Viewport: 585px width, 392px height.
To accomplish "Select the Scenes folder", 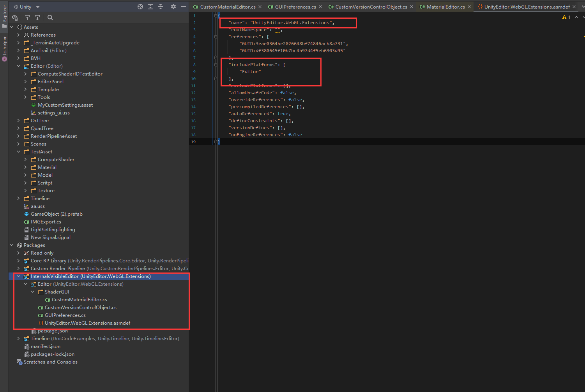I will pyautogui.click(x=39, y=144).
